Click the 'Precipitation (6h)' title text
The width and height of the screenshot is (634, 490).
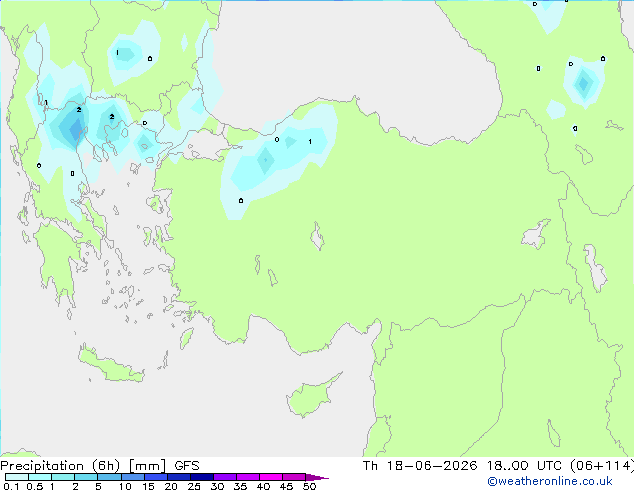pos(60,466)
